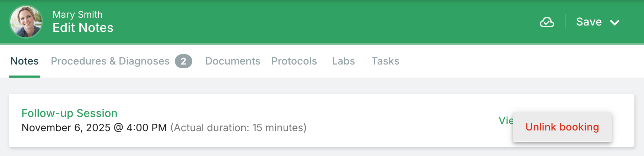Viewport: 644px width, 156px height.
Task: Click Mary Smith's profile photo
Action: point(26,22)
